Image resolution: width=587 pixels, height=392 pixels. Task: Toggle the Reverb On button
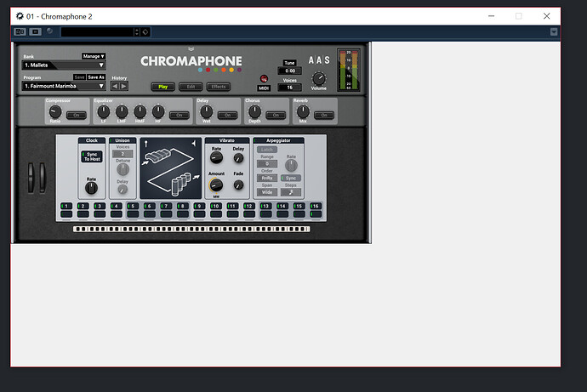click(324, 115)
